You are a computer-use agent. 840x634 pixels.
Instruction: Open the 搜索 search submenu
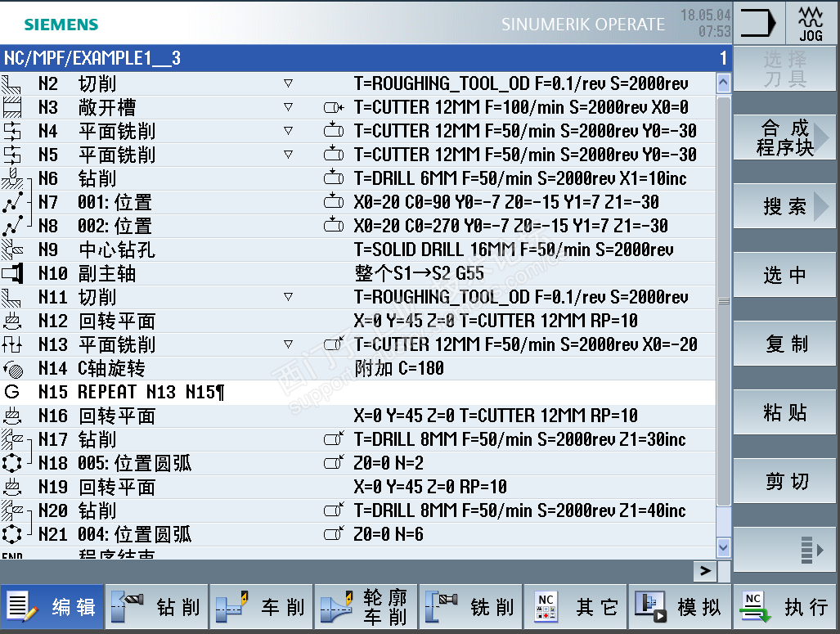point(784,206)
